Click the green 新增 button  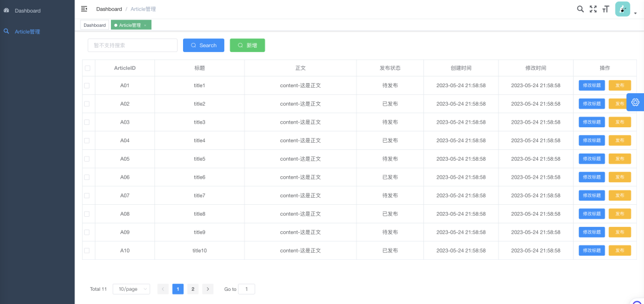(x=247, y=45)
